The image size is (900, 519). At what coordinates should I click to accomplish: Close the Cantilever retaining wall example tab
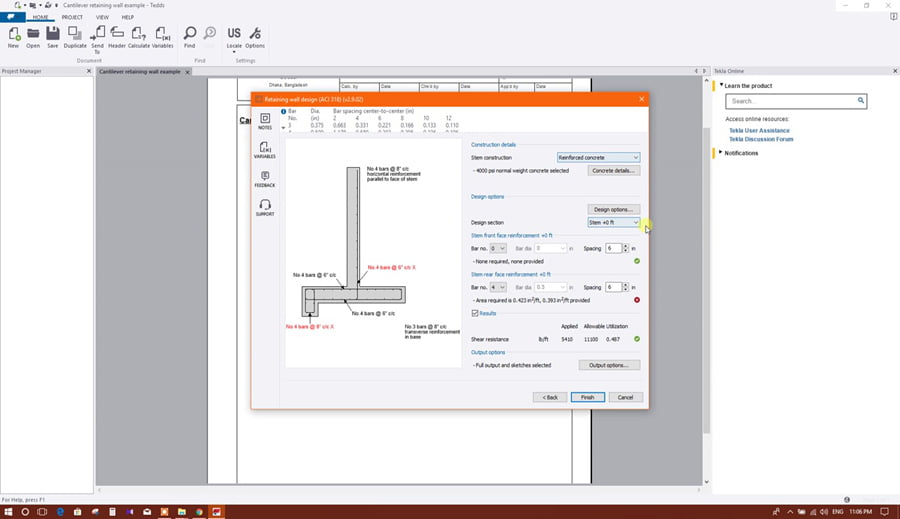coord(187,72)
